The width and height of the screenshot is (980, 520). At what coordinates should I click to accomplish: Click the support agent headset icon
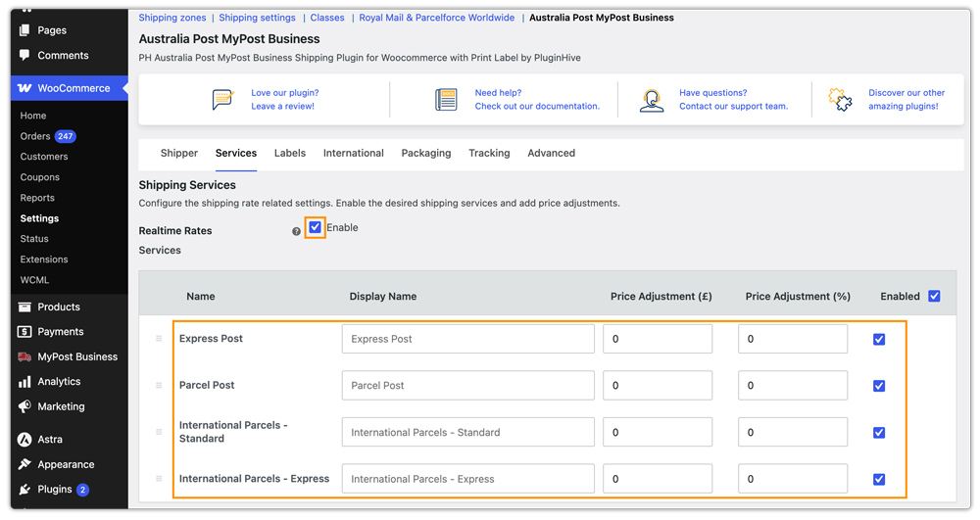click(x=652, y=100)
